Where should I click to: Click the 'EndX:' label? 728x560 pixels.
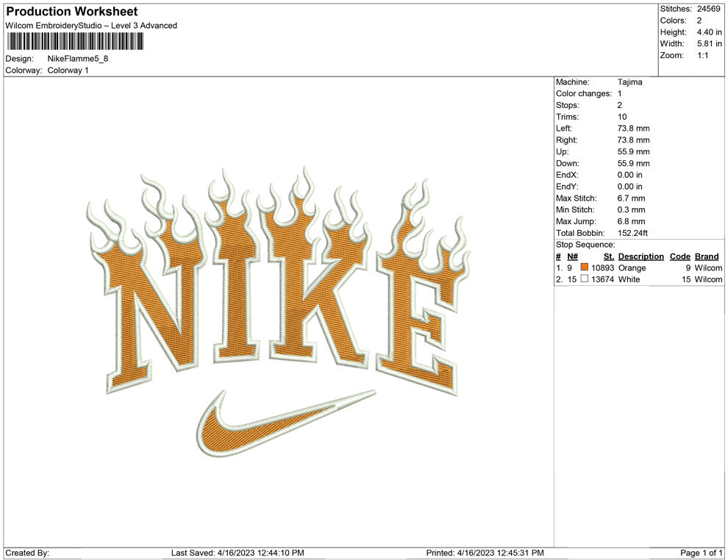coord(568,175)
